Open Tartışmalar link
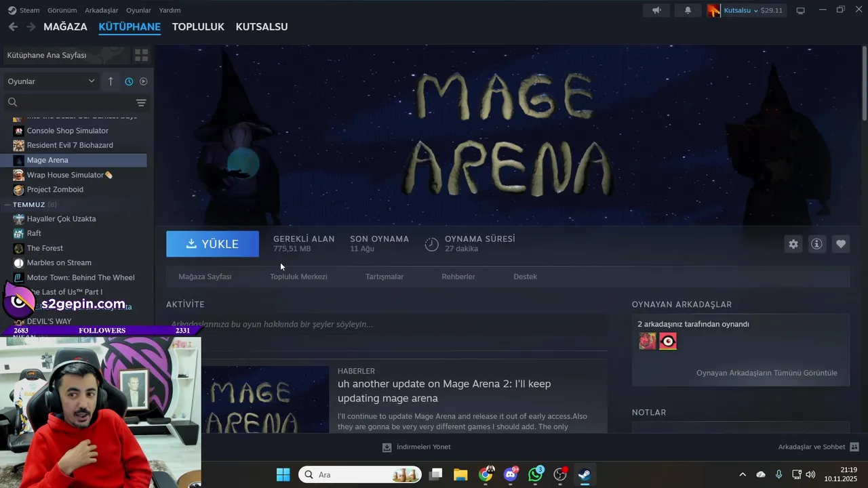Image resolution: width=868 pixels, height=488 pixels. (384, 277)
